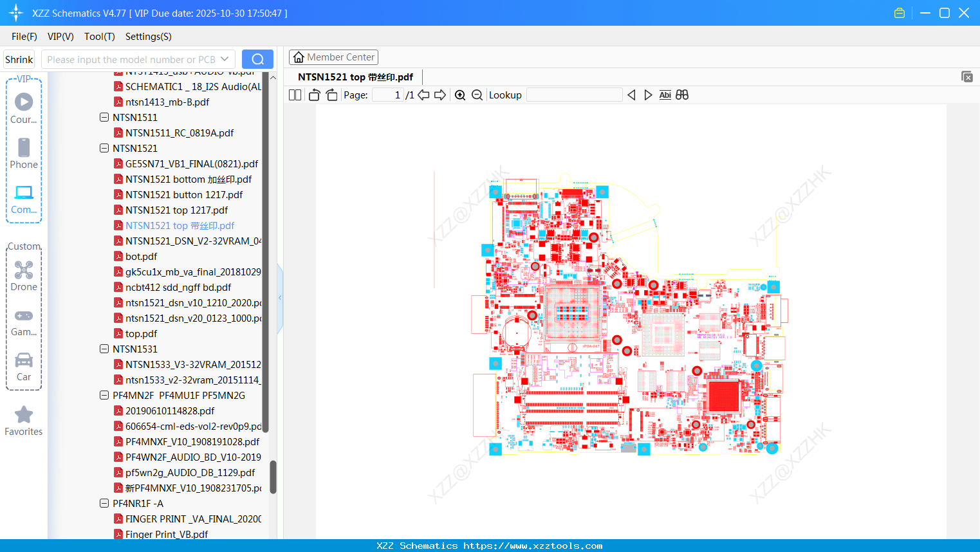Select the Phone category icon
Screen dimensions: 980x552
point(24,153)
